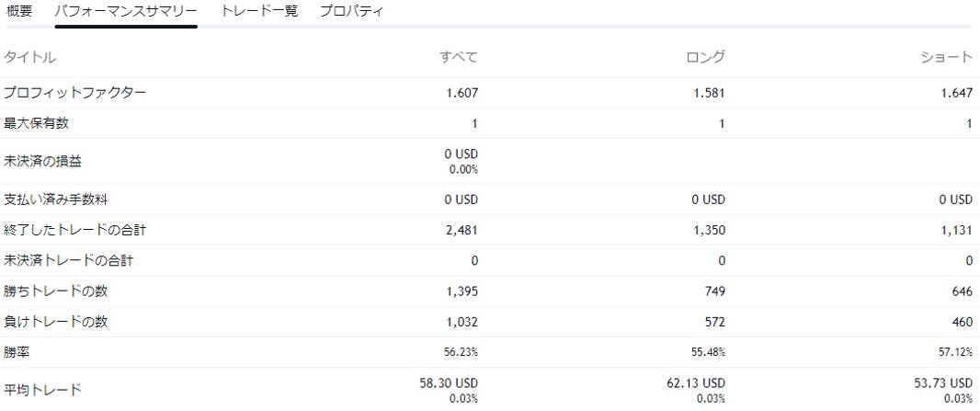The height and width of the screenshot is (411, 980).
Task: Select the 未決済トレードの合計 row label
Action: pos(68,261)
